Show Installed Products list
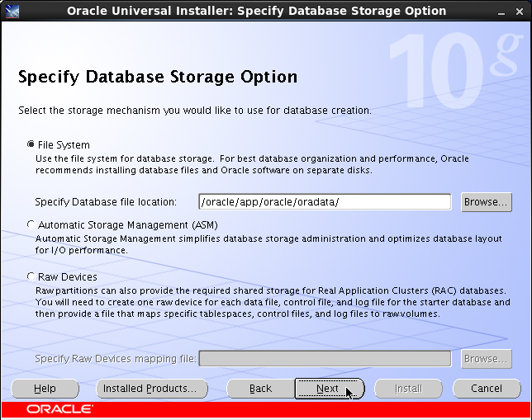Viewport: 532px width, 420px height. click(152, 389)
